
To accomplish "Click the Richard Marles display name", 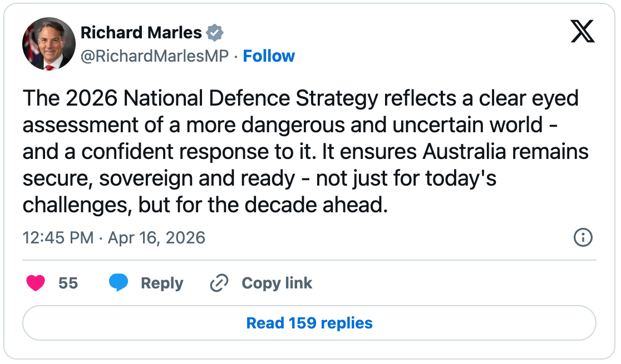I will [141, 33].
